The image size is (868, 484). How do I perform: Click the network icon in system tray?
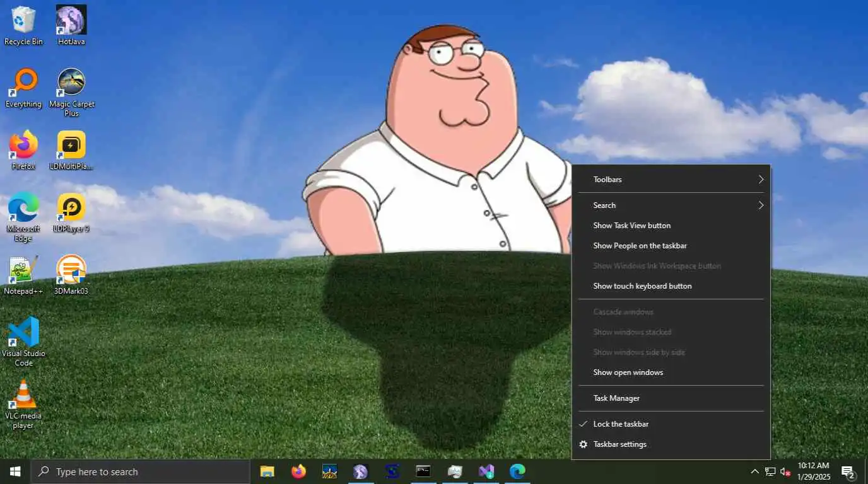click(770, 471)
